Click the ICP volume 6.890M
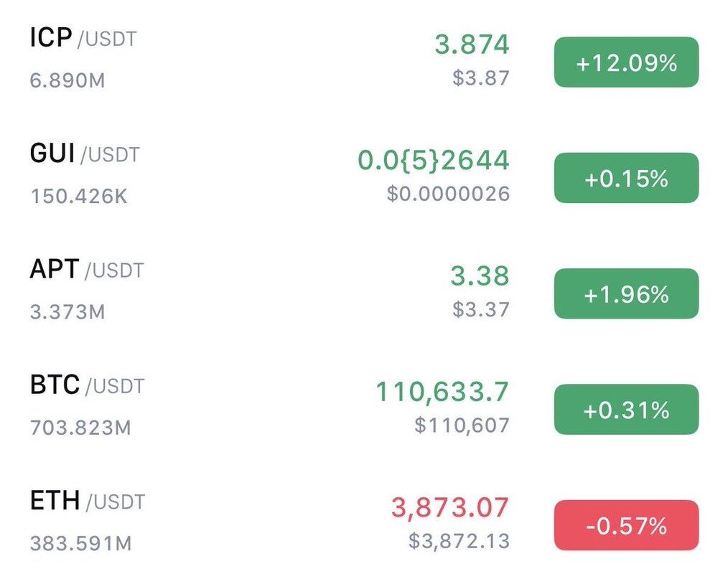Image resolution: width=728 pixels, height=574 pixels. click(67, 80)
